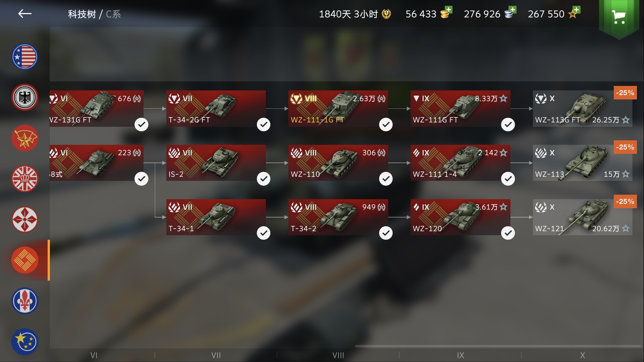This screenshot has width=644, height=362.
Task: Click the horizontal tier scrollbar
Action: coord(498,346)
